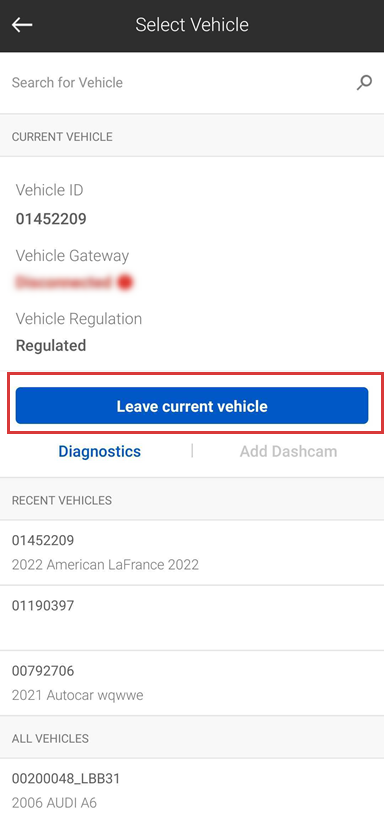Focus the Search for Vehicle field

tap(192, 83)
